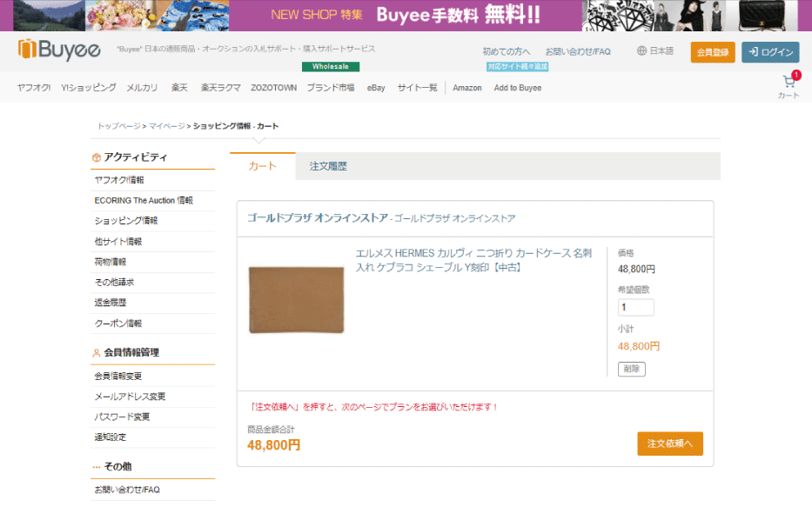812x507 pixels.
Task: Edit the 希望個数 quantity field
Action: (x=635, y=306)
